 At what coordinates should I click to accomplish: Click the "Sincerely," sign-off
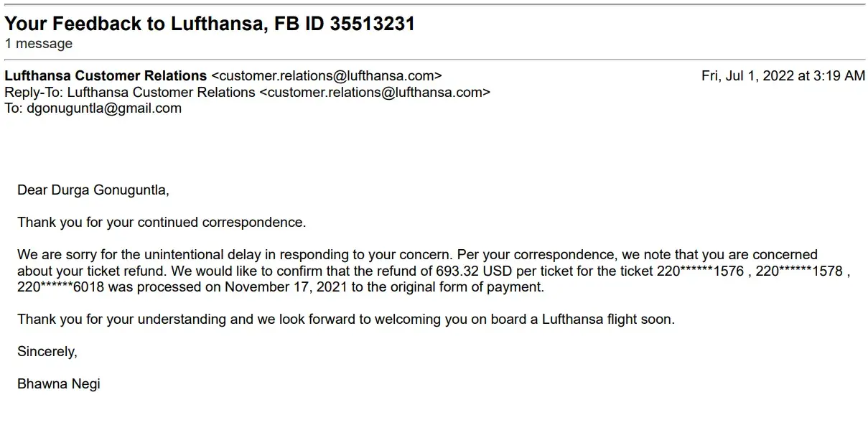(x=47, y=352)
